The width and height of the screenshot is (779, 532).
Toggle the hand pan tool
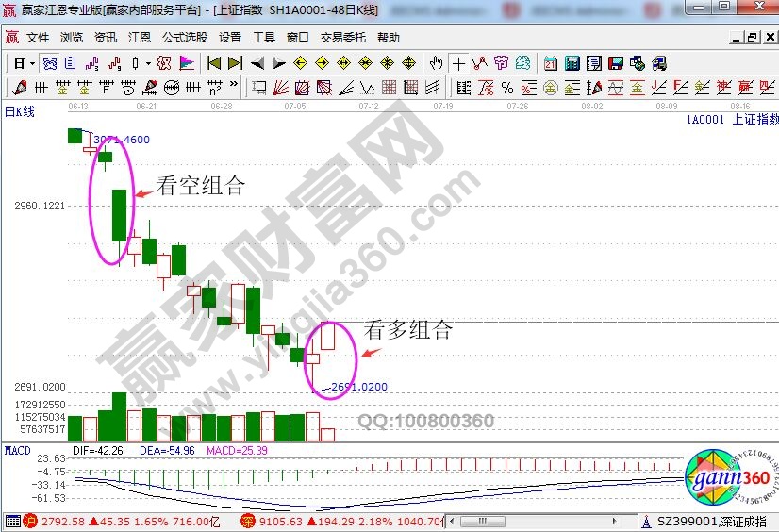(436, 63)
